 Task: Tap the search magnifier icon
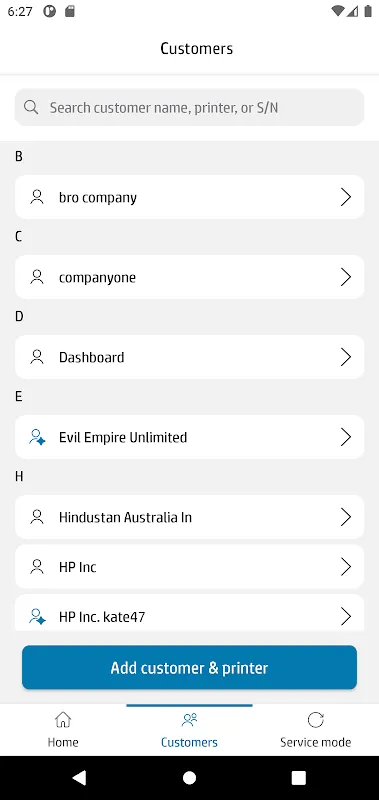tap(31, 107)
